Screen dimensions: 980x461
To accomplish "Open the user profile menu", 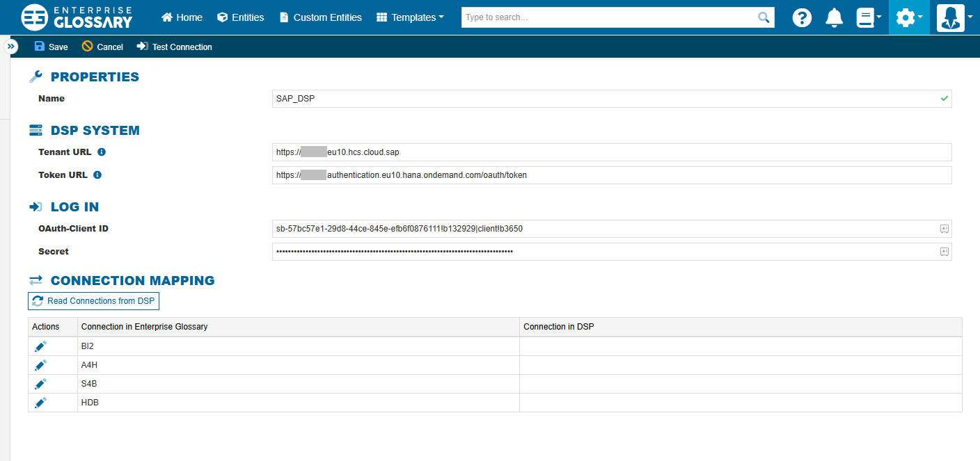I will [x=954, y=17].
